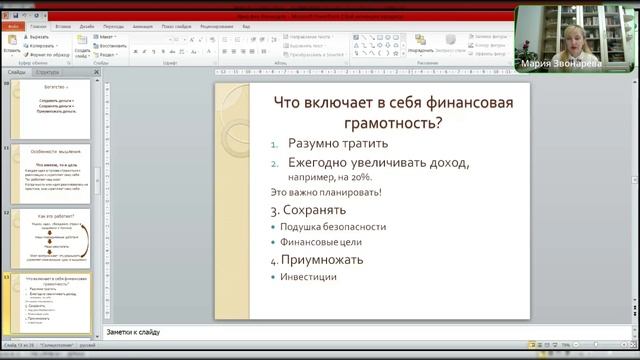The image size is (640, 360).
Task: Select the oval shape in shapes gallery
Action: click(388, 38)
